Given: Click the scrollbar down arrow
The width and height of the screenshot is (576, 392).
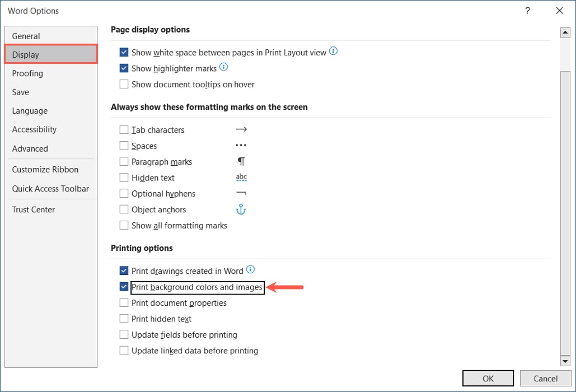Looking at the screenshot, I should coord(565,361).
